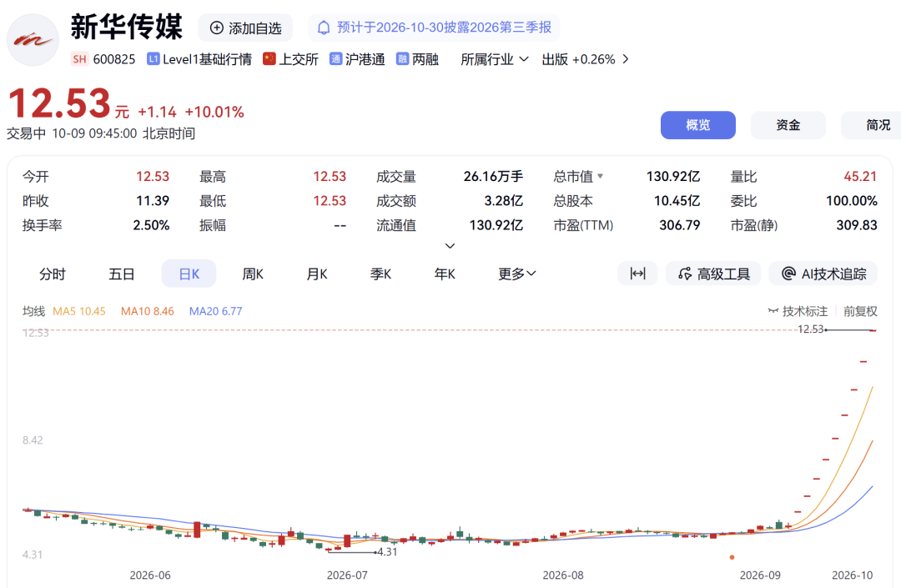Screen dimensions: 901x588
Task: Click the orange event dot on timeline
Action: click(x=732, y=557)
